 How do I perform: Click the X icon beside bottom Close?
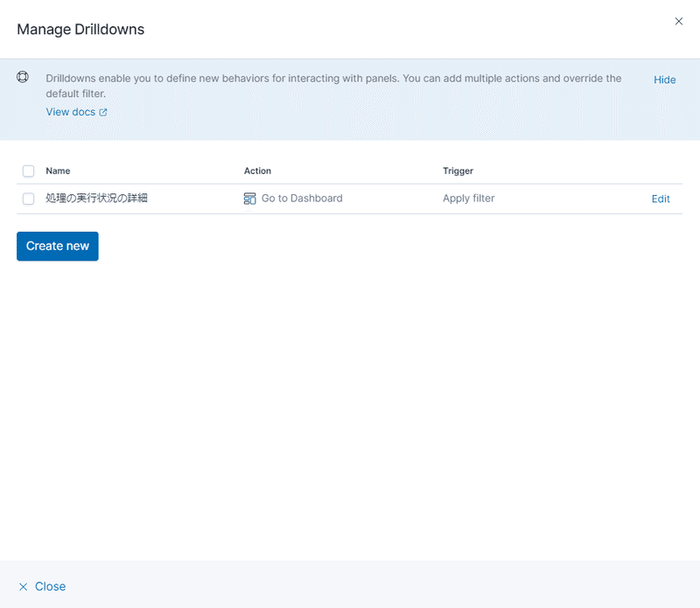[24, 587]
